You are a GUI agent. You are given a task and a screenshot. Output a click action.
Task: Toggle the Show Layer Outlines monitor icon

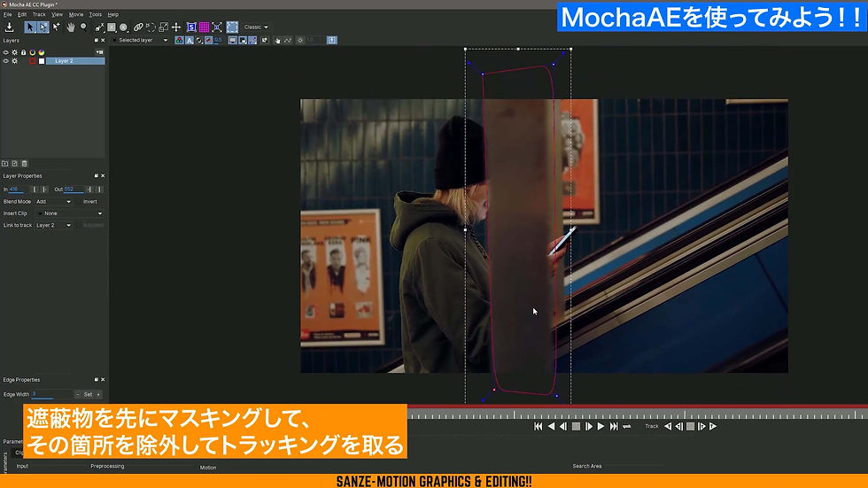(232, 41)
